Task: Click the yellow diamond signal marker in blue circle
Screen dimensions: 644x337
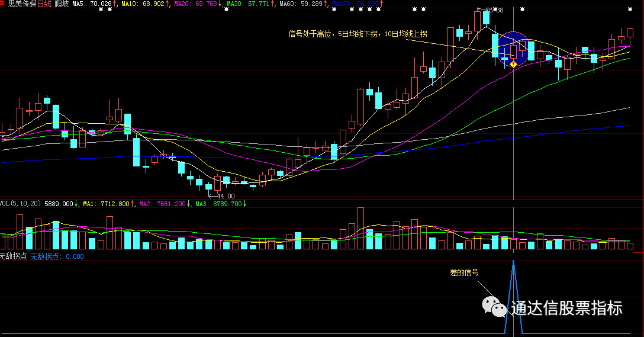Action: 513,64
